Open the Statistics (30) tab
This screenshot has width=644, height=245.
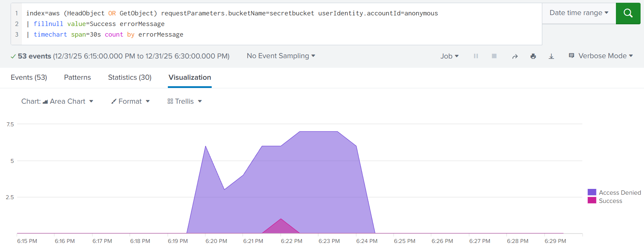130,77
